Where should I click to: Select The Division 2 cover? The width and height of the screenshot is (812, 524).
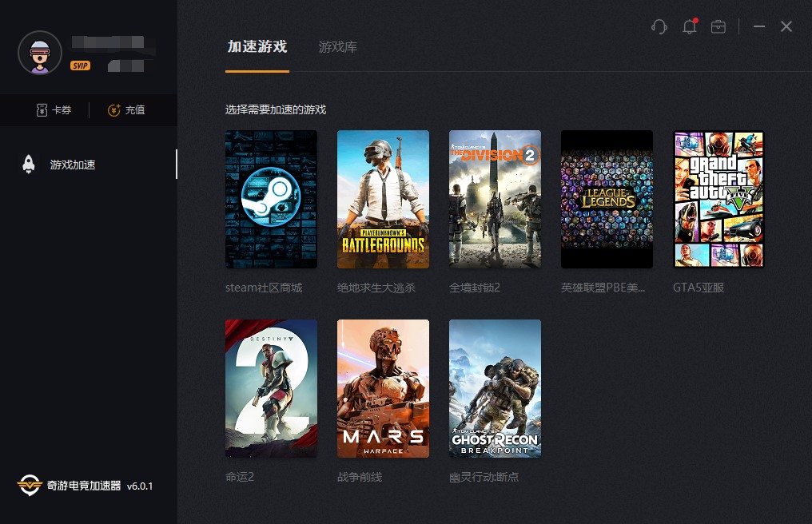click(495, 200)
